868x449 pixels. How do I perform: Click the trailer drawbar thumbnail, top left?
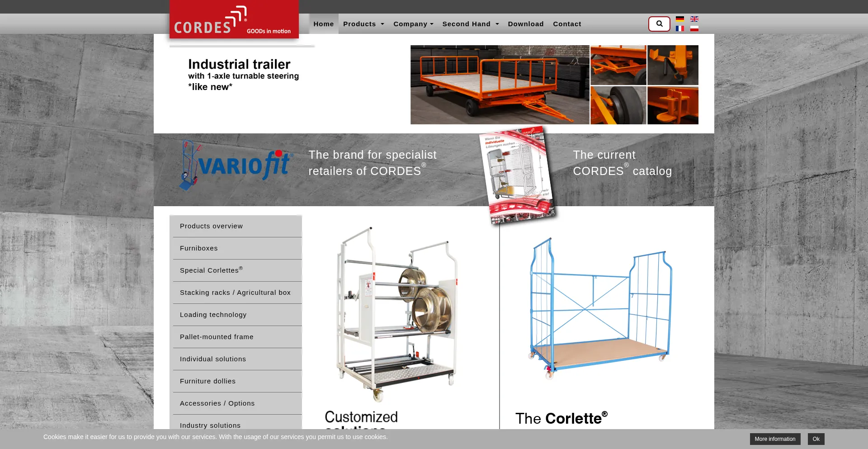click(x=618, y=65)
